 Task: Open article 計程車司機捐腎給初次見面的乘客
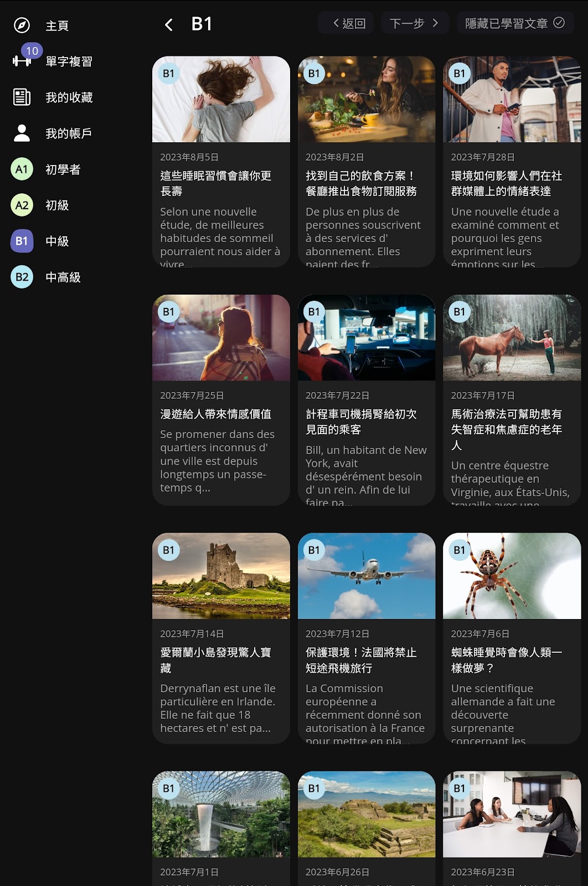[362, 422]
